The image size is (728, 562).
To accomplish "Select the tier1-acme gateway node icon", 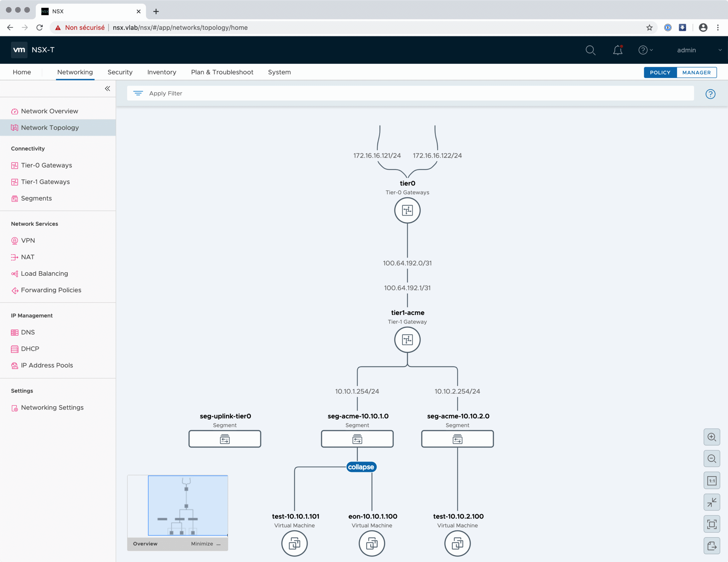I will (407, 340).
